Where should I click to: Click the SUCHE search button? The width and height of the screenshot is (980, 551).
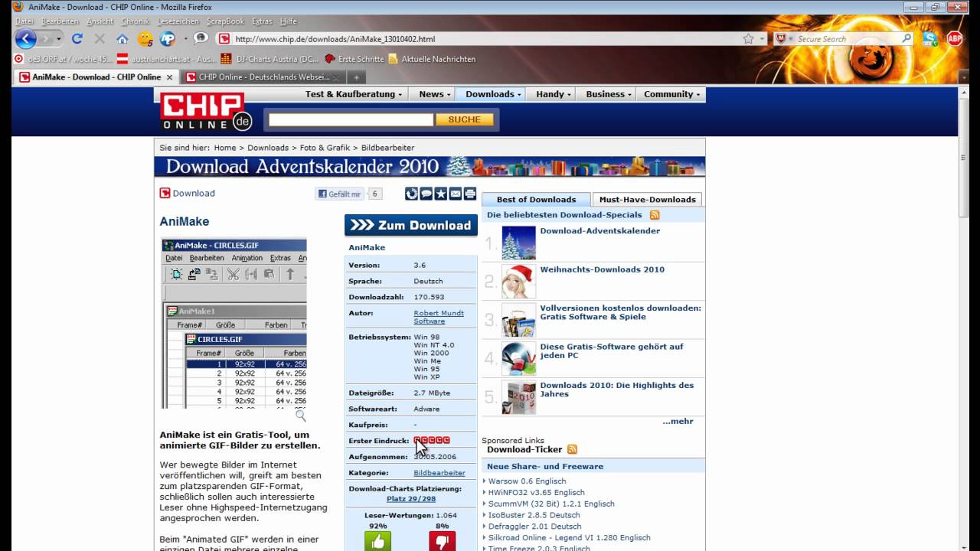465,119
